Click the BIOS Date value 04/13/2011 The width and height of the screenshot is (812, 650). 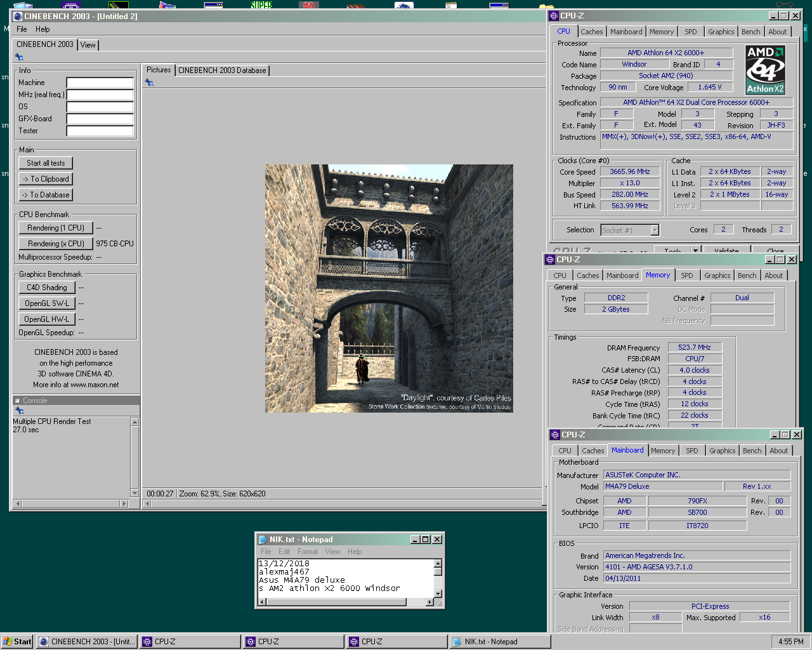[x=697, y=578]
